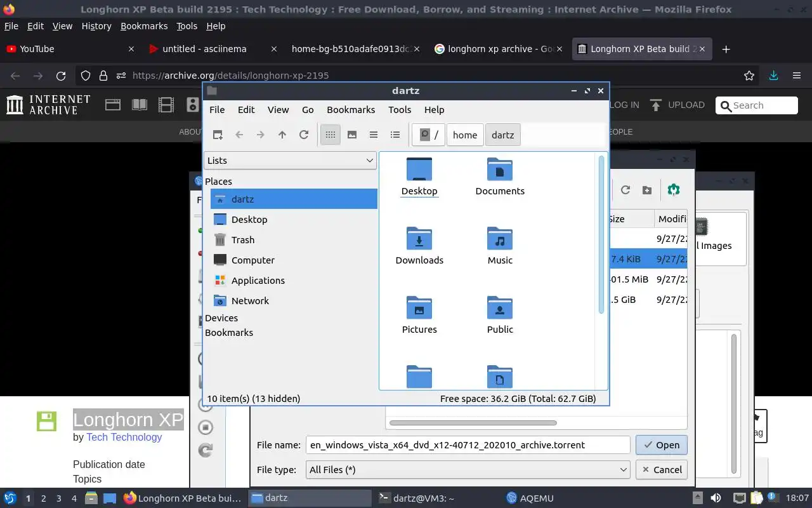Open new tab icon in file manager toolbar
The image size is (812, 508).
(218, 135)
